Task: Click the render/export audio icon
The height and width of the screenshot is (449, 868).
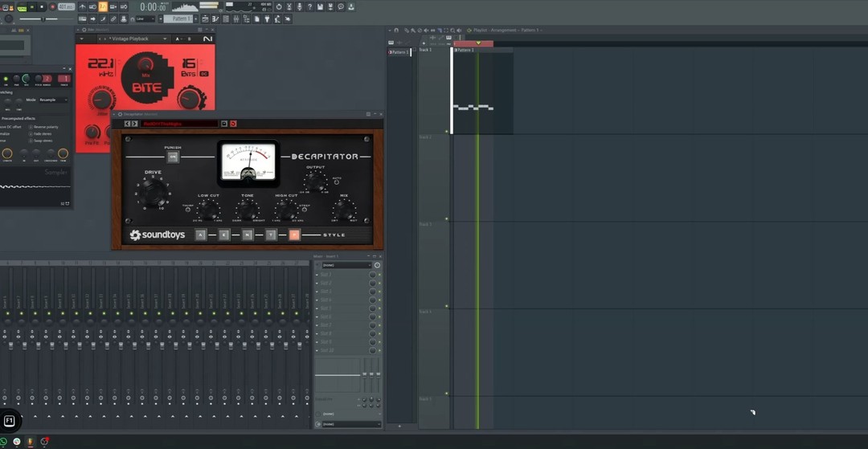Action: [330, 6]
